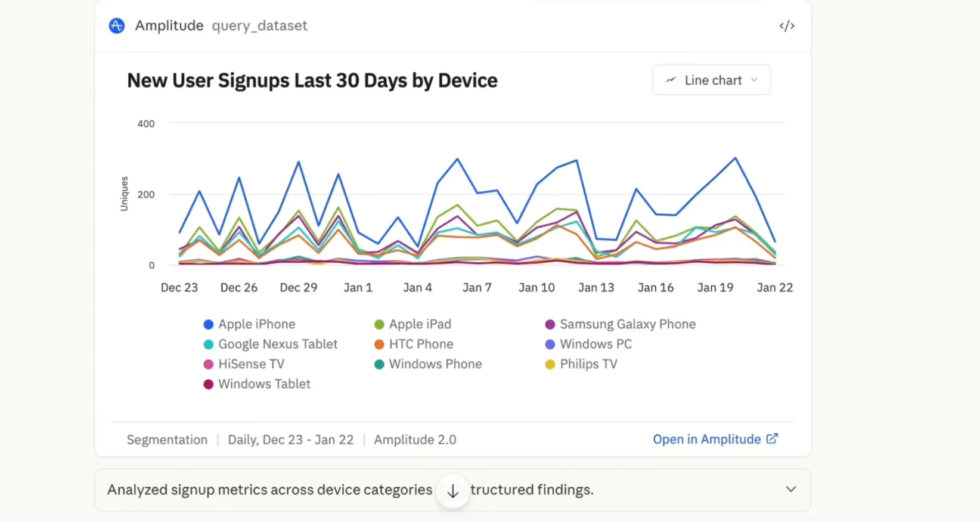Toggle the Apple iPad legend series
Image resolution: width=980 pixels, height=522 pixels.
413,324
